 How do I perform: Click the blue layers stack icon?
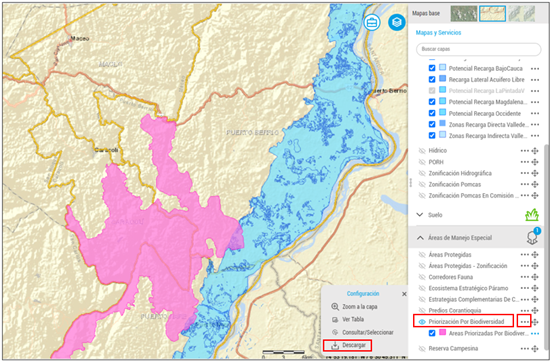397,22
